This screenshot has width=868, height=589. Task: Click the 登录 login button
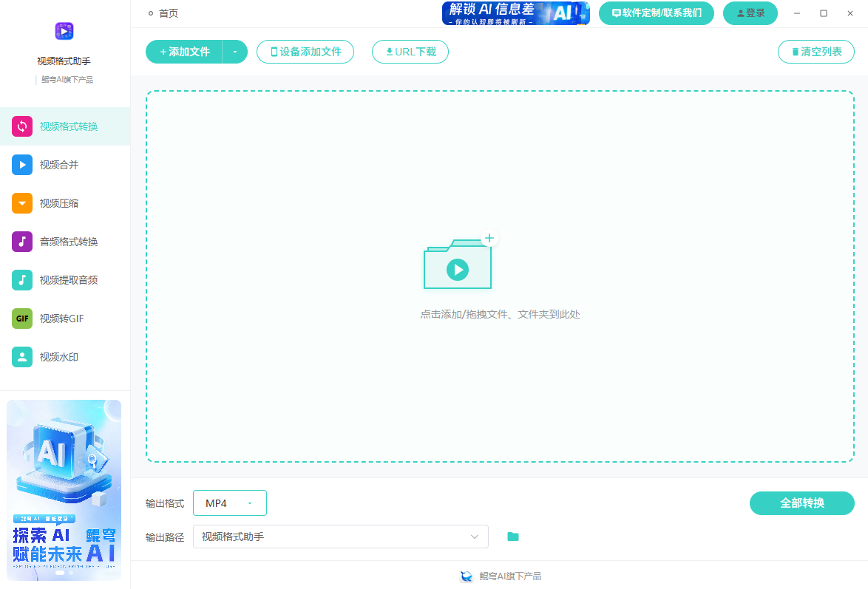750,13
